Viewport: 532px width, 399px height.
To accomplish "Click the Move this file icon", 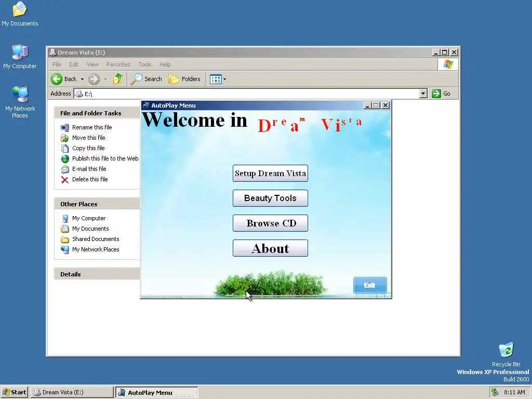I will coord(65,138).
